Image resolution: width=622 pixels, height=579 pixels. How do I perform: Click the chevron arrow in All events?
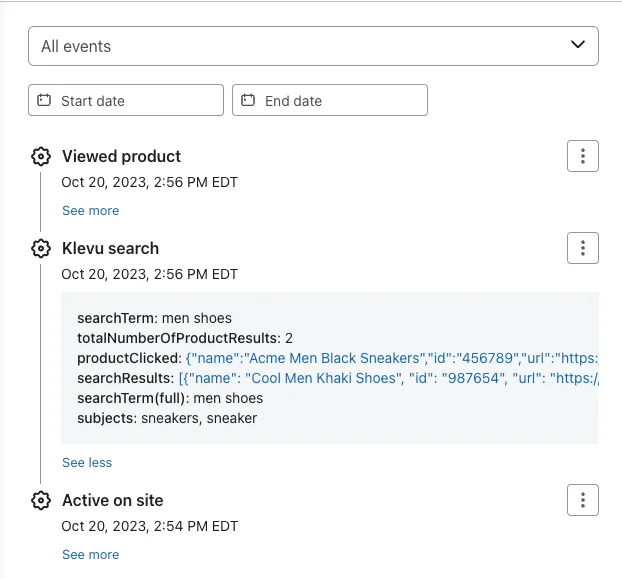point(578,44)
